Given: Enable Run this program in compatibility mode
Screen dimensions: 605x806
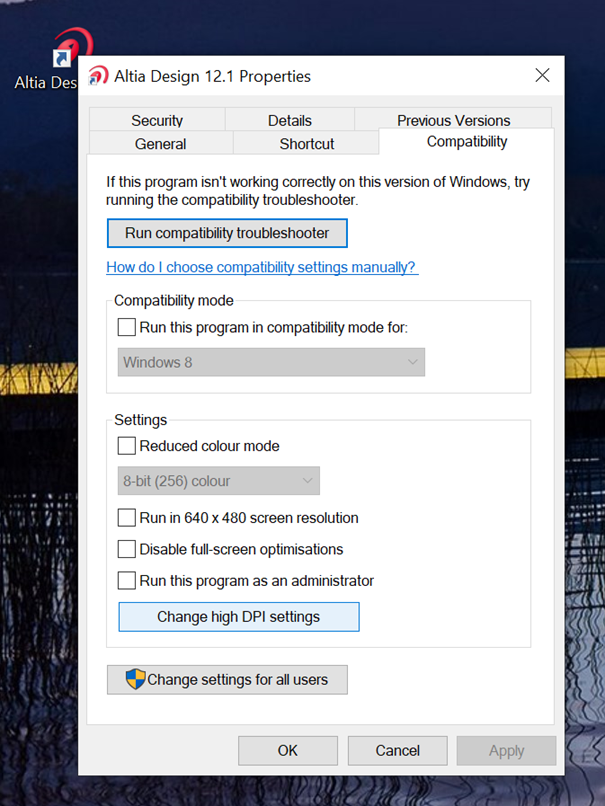Looking at the screenshot, I should pos(126,327).
